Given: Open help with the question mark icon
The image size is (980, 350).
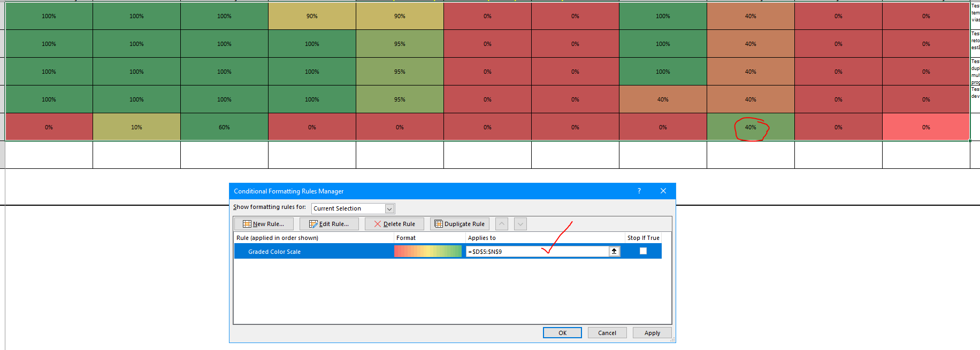Looking at the screenshot, I should [639, 191].
